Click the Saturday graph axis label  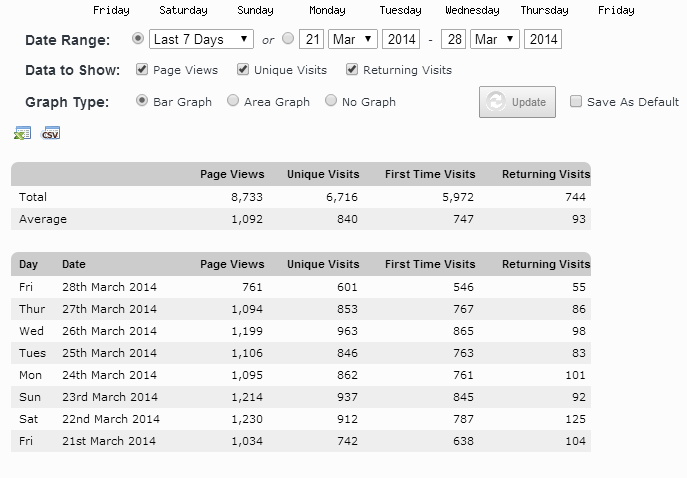click(183, 10)
